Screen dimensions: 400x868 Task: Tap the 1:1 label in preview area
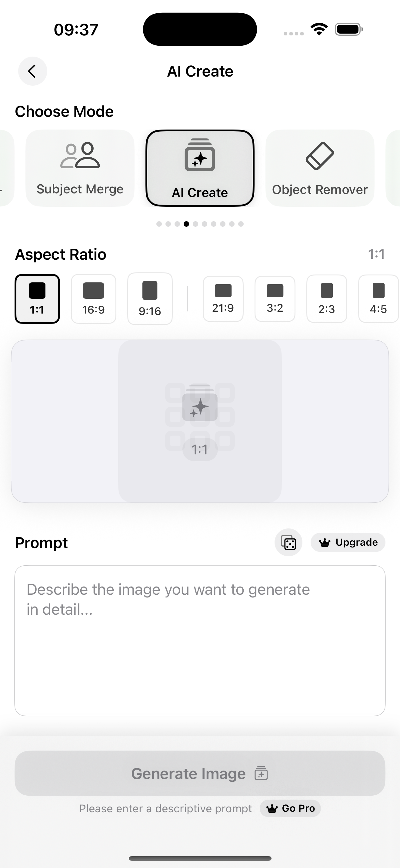[200, 449]
